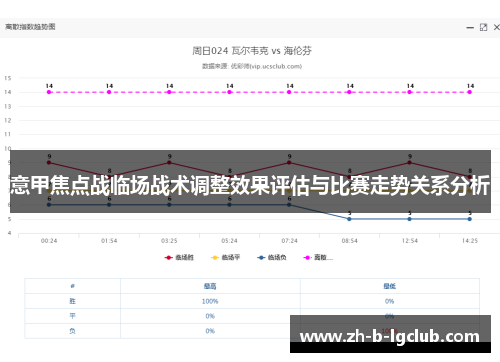This screenshot has height=362, width=500.
Task: Select the magenta data point at 05:24
Action: pyautogui.click(x=229, y=92)
